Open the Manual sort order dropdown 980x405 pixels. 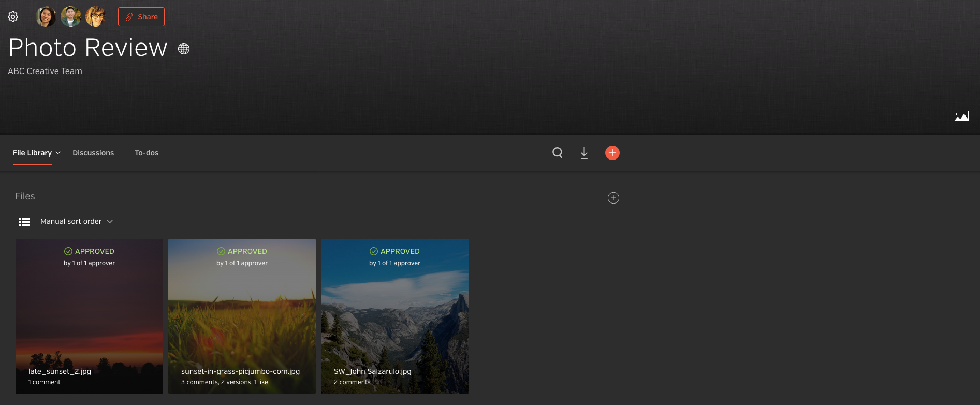click(76, 221)
